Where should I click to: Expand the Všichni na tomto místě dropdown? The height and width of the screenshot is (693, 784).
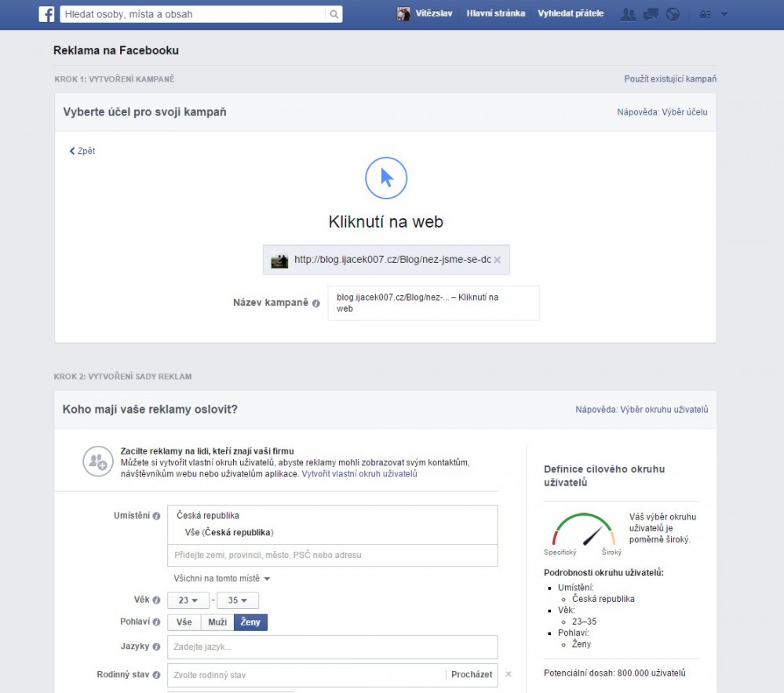point(222,579)
